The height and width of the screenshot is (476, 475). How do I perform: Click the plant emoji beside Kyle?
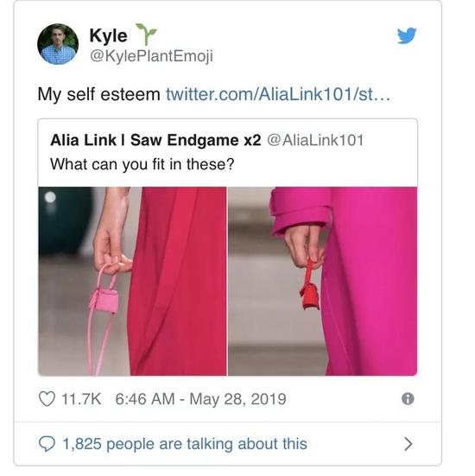coord(146,34)
